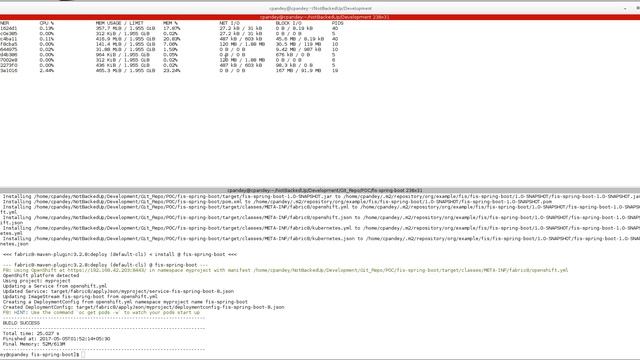The height and width of the screenshot is (360, 640).
Task: Click 'Created DeploymentConfig: target/fabric8' line
Action: [143, 307]
